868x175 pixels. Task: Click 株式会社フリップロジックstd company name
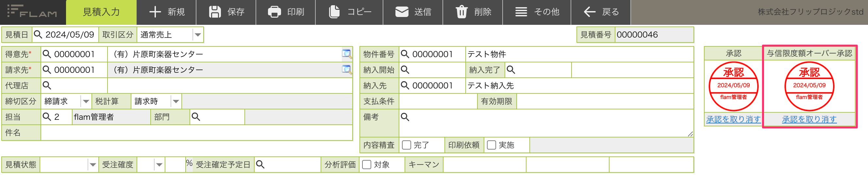pos(810,12)
